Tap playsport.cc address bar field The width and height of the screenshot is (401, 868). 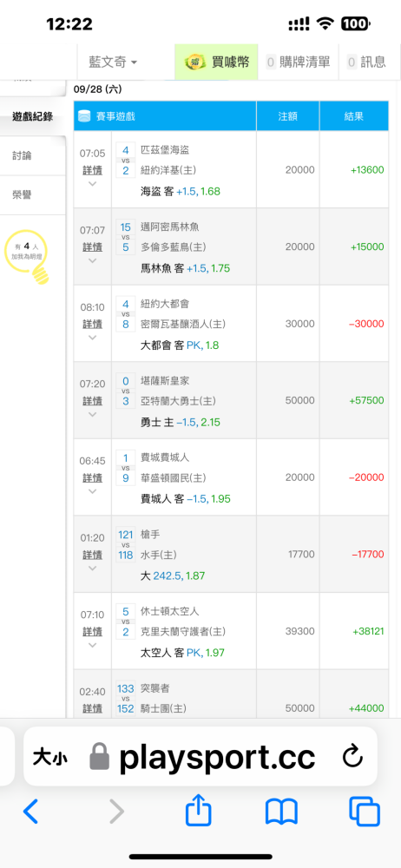200,757
